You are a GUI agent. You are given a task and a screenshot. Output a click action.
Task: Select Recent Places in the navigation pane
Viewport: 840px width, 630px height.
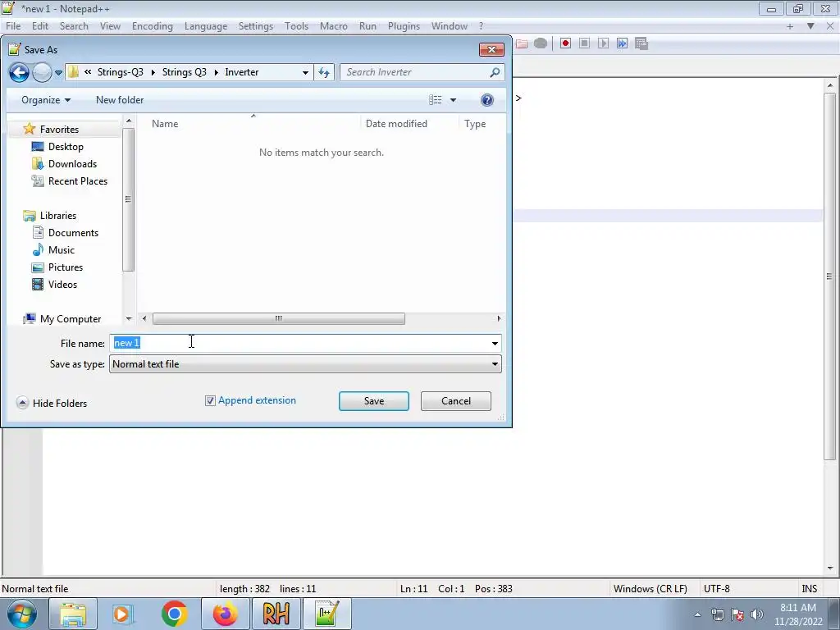point(78,181)
